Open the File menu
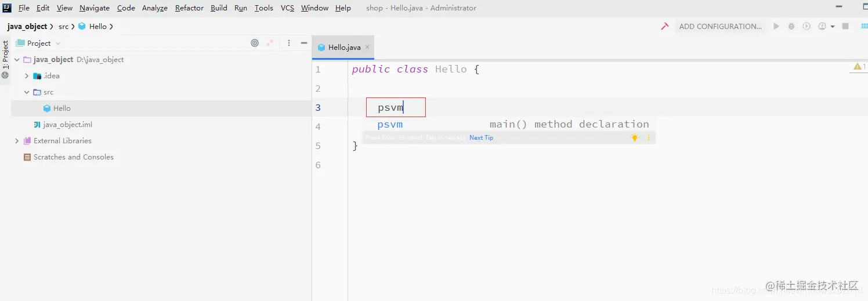The height and width of the screenshot is (301, 868). [24, 8]
